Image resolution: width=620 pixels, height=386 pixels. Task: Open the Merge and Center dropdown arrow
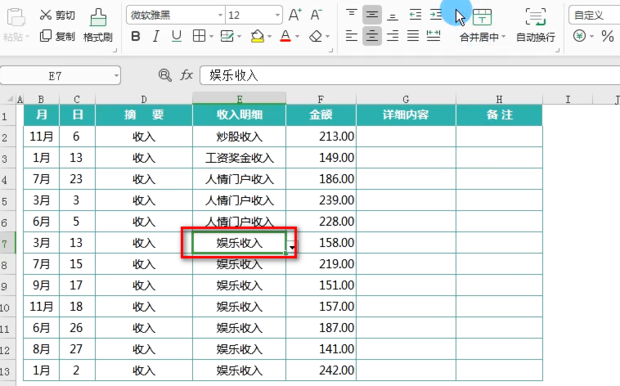(503, 37)
